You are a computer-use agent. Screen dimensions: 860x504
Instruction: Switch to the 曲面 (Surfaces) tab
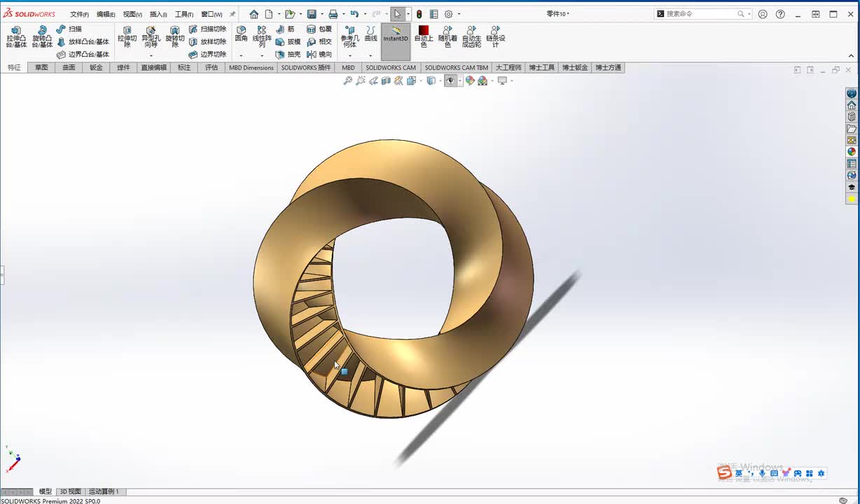coord(69,68)
